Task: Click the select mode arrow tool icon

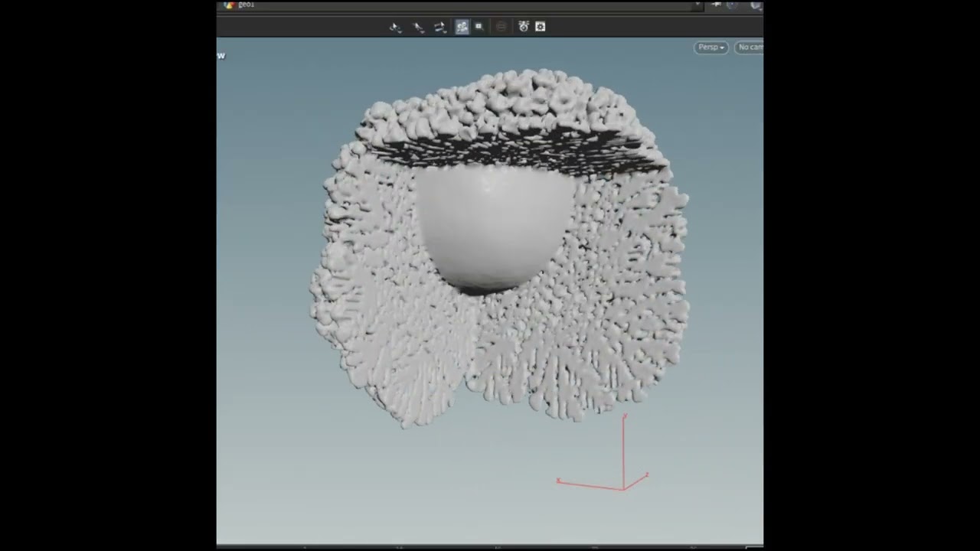Action: (x=395, y=27)
